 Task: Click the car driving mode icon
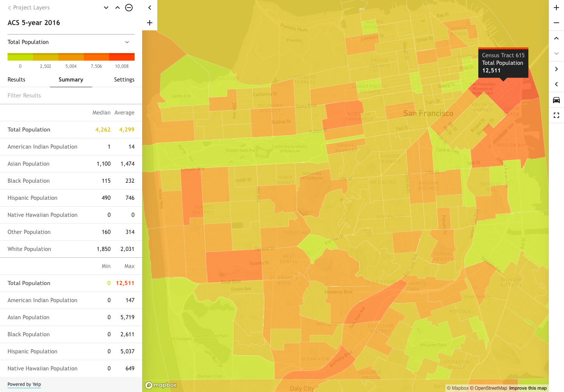pos(556,100)
